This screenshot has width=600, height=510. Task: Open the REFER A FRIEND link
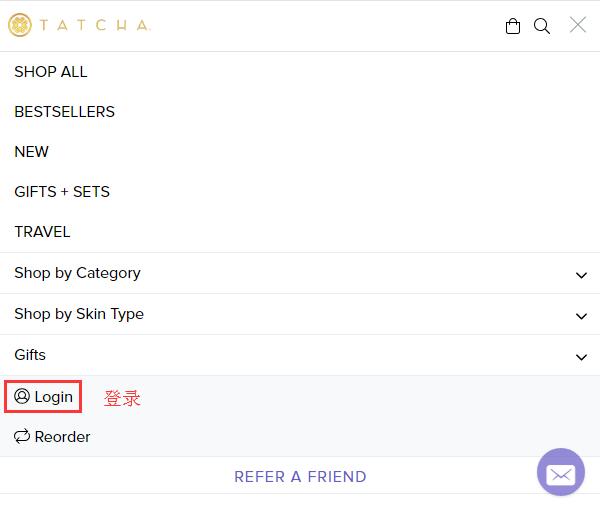[x=300, y=477]
